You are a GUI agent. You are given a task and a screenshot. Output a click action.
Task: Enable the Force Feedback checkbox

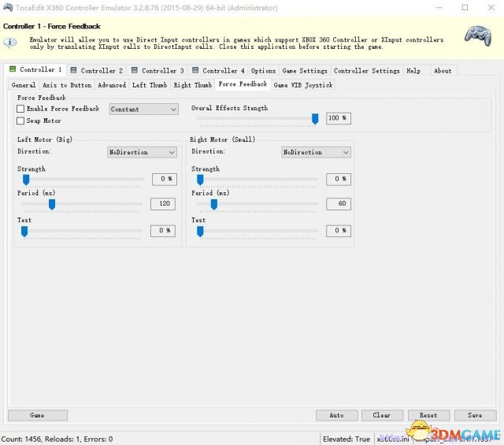pos(20,109)
